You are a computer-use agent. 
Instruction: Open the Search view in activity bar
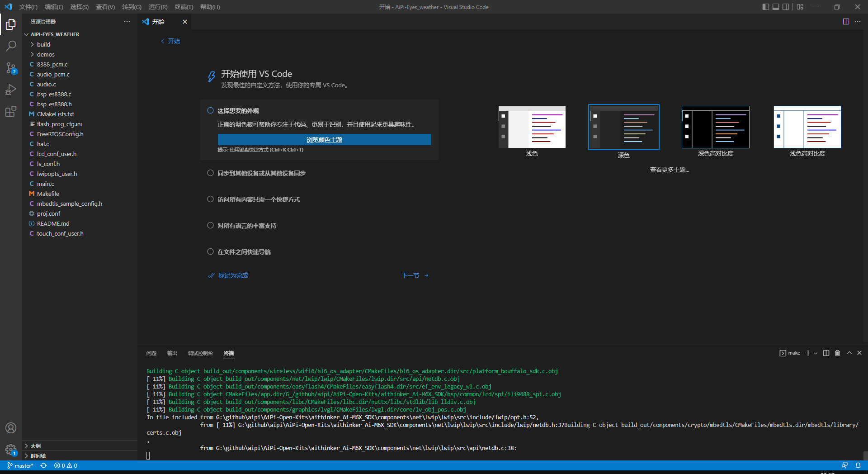click(x=11, y=46)
